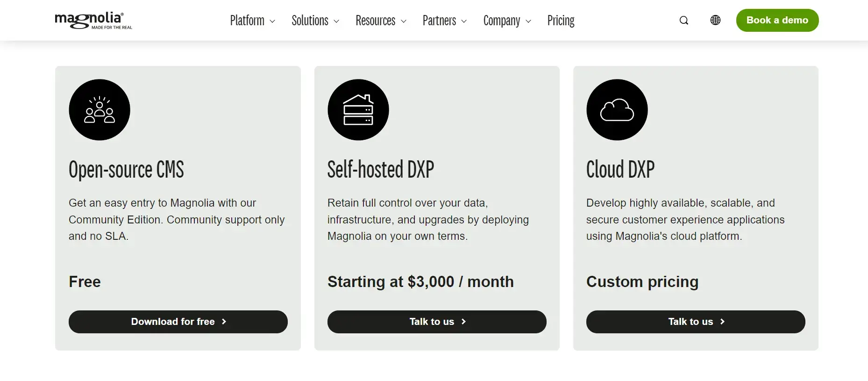Select the Self-hosted DXP heading

coord(381,169)
